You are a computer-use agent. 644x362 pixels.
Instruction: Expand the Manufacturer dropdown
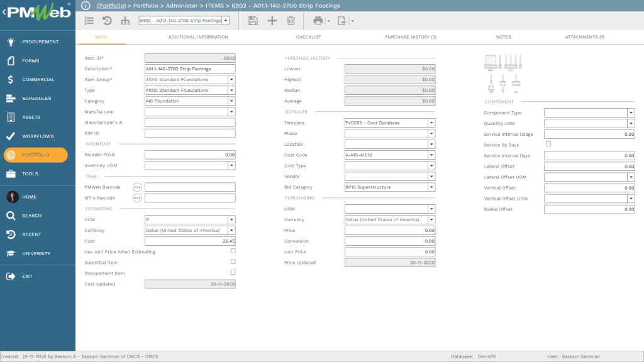[x=231, y=112]
